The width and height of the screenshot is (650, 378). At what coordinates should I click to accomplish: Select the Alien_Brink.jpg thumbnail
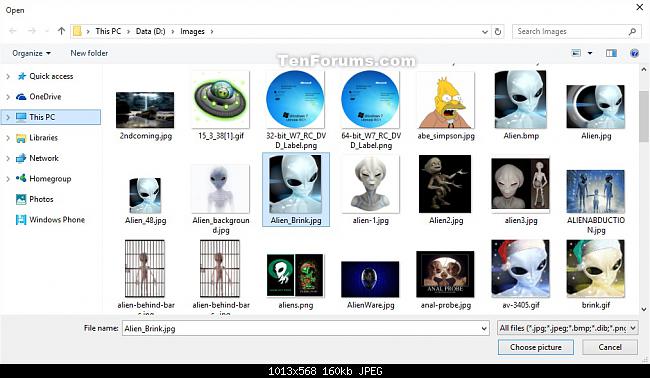point(296,184)
